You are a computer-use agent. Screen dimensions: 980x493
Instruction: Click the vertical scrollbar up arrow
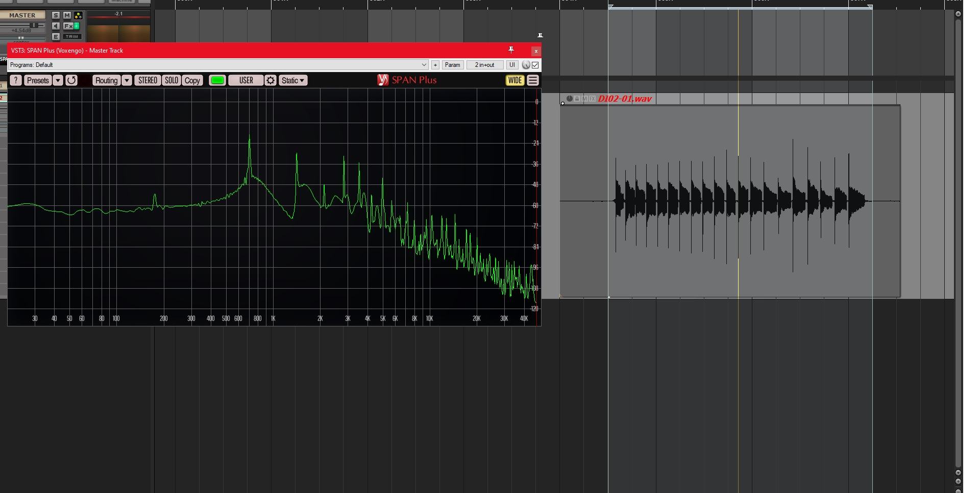[x=958, y=14]
